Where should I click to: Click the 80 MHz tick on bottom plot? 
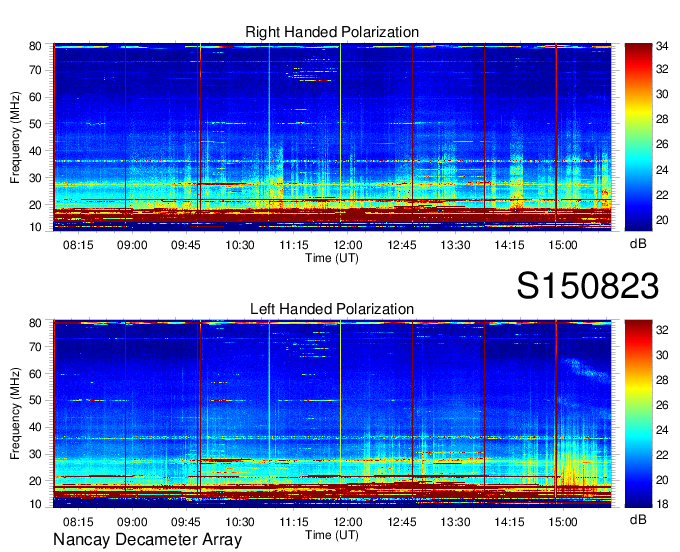(35, 323)
